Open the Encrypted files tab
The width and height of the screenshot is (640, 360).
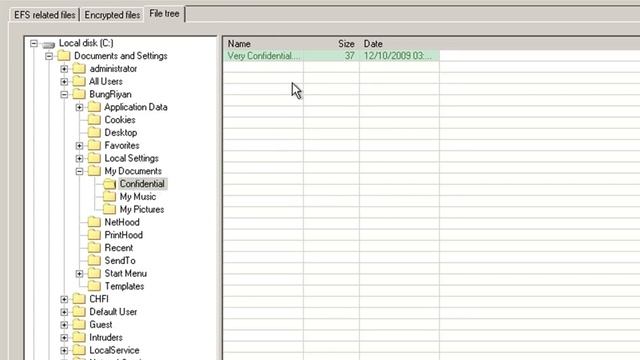tap(112, 15)
